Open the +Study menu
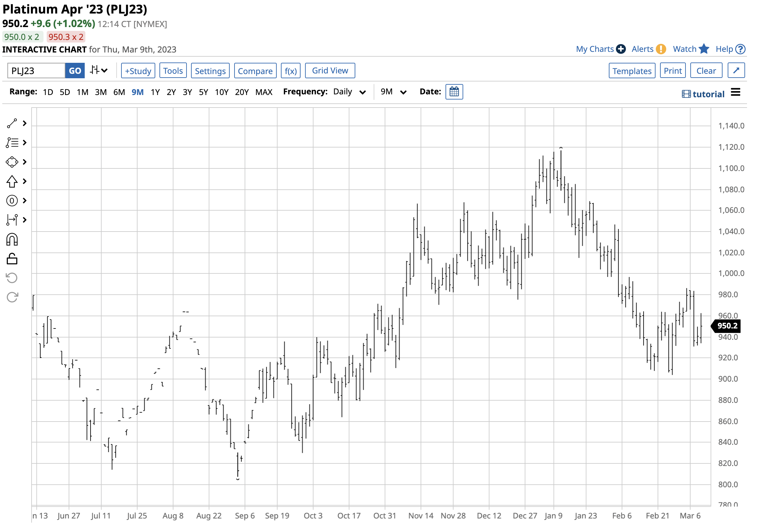Image resolution: width=757 pixels, height=532 pixels. (x=138, y=71)
